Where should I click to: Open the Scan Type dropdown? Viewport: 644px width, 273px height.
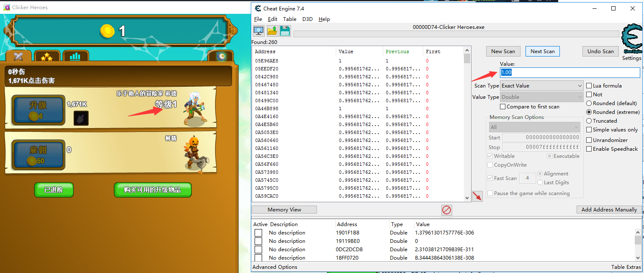[x=542, y=85]
